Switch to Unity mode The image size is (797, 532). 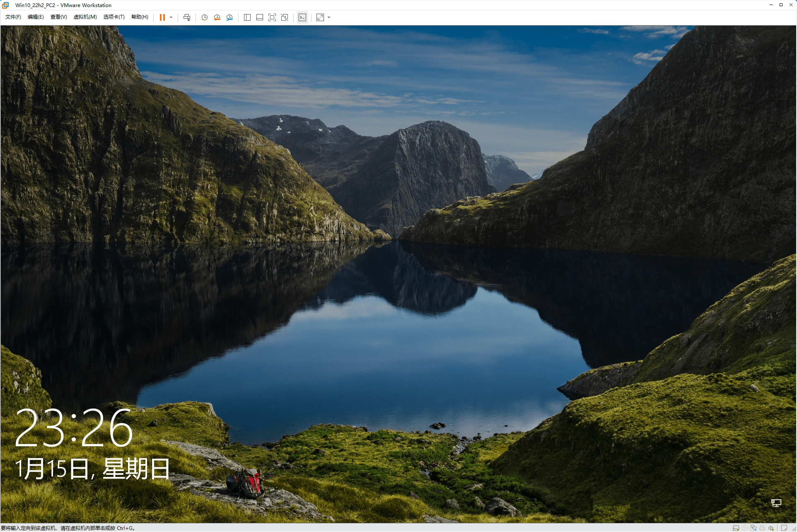[x=285, y=17]
